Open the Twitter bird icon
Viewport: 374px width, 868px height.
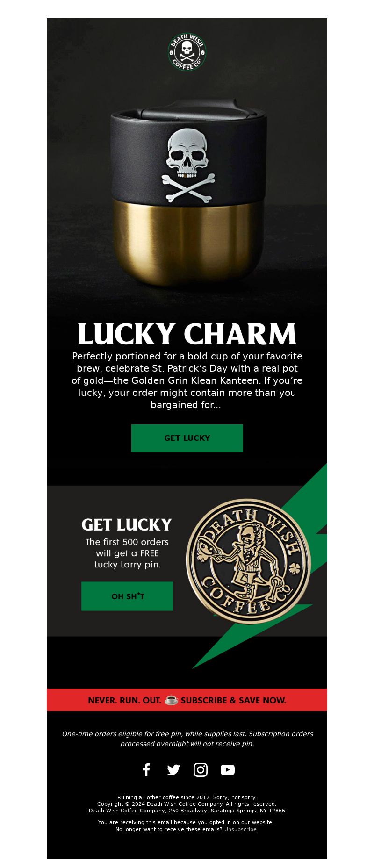pos(173,770)
